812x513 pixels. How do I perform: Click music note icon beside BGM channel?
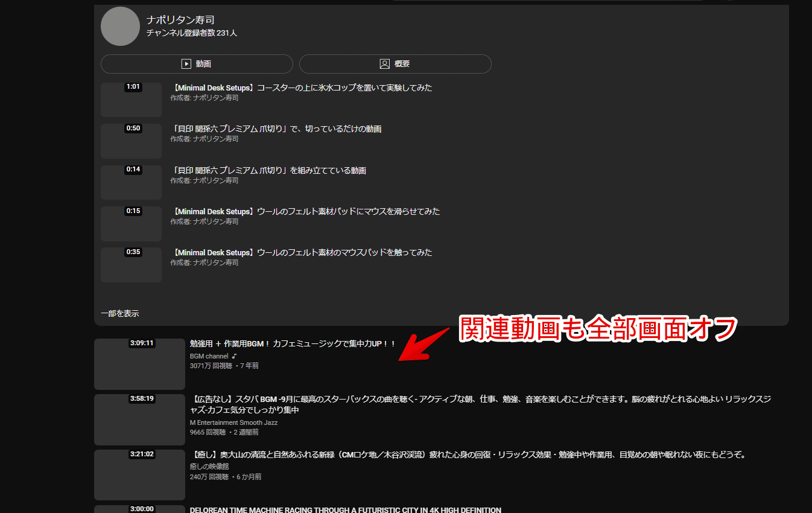click(234, 356)
